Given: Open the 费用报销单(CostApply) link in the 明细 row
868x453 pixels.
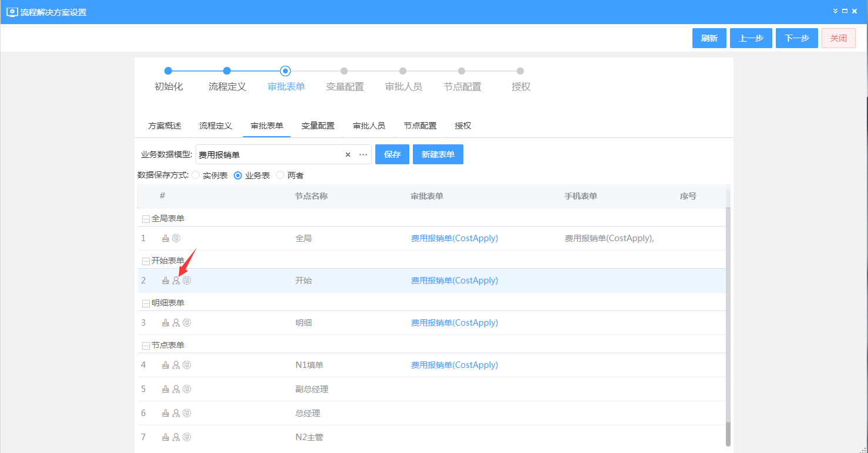Looking at the screenshot, I should pos(455,323).
